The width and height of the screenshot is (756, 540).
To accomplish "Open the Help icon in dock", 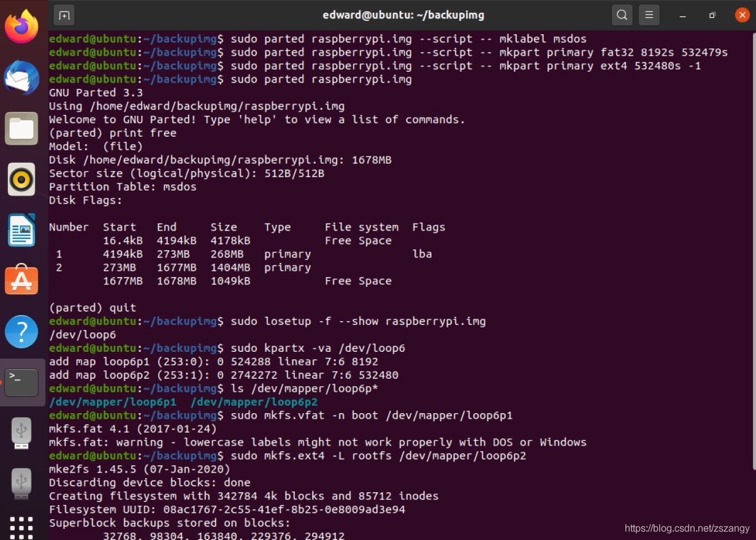I will click(x=21, y=332).
